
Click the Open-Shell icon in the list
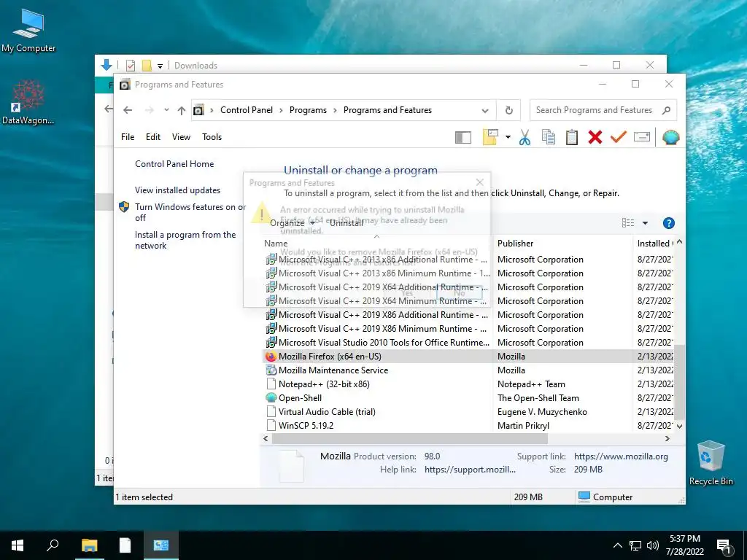pyautogui.click(x=271, y=397)
